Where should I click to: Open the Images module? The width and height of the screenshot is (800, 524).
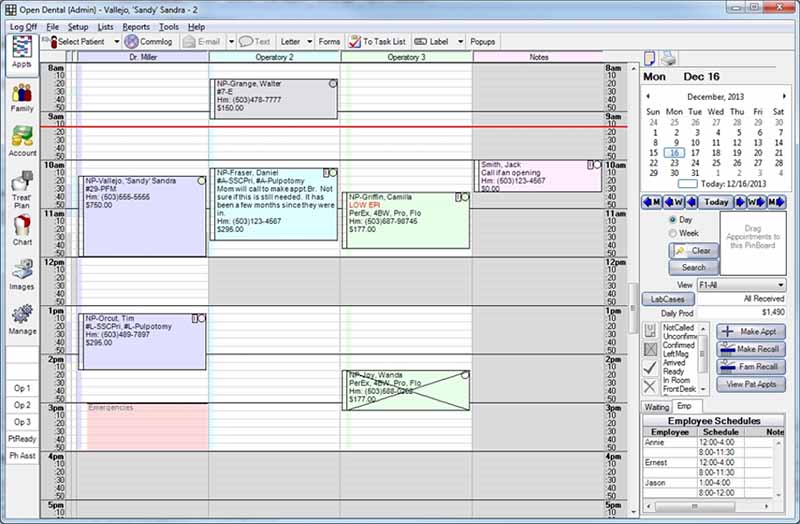coord(21,274)
